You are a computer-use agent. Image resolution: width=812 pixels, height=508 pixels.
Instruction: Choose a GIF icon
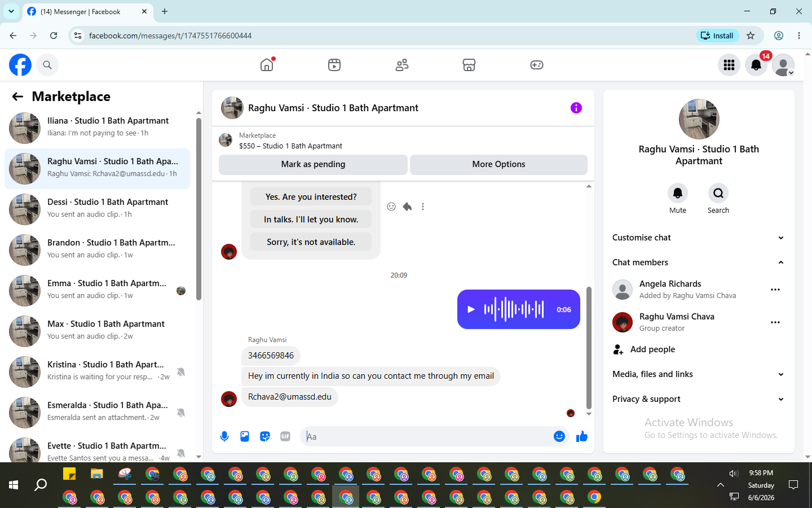285,436
